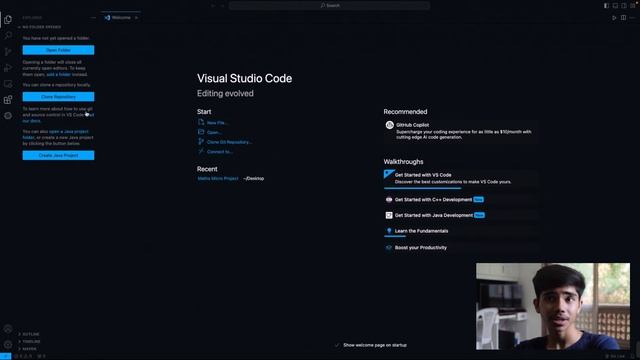Open the Customize Layout icon

[x=633, y=6]
